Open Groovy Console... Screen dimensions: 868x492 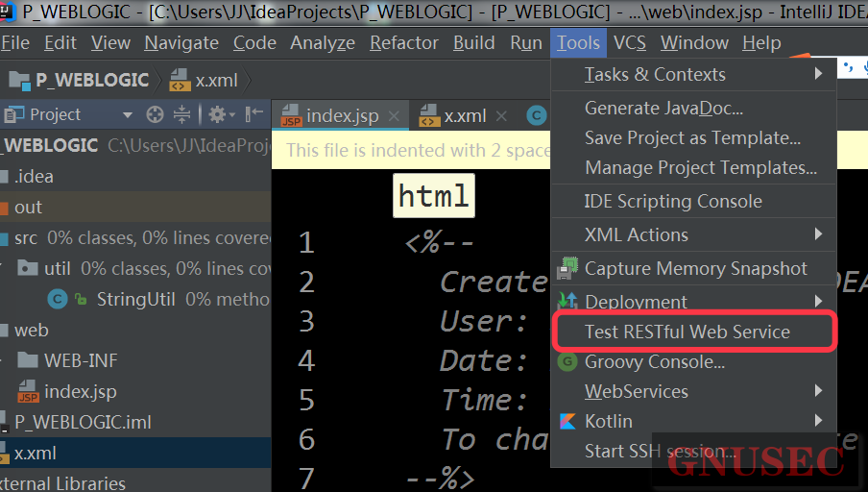pos(693,362)
